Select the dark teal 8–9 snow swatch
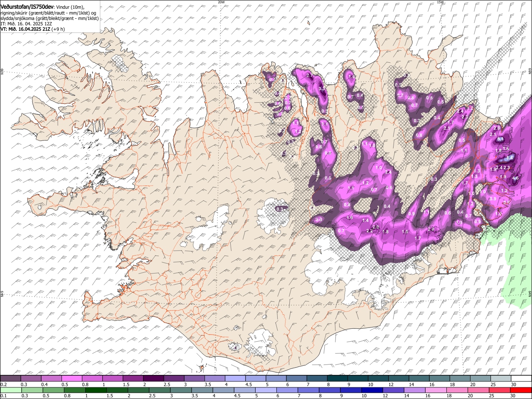Viewport: 532px width, 399px height. tap(337, 379)
